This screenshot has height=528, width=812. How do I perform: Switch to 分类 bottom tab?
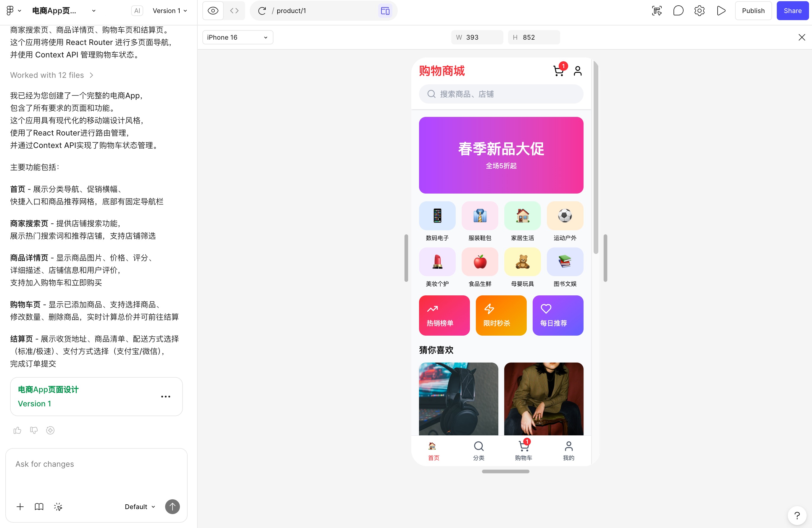[479, 451]
